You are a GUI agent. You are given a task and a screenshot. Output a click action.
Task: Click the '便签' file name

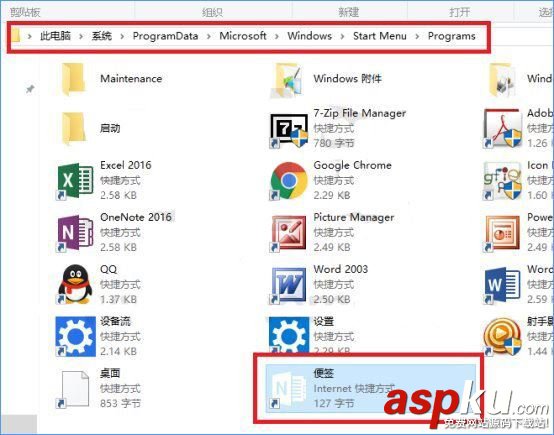pyautogui.click(x=324, y=373)
